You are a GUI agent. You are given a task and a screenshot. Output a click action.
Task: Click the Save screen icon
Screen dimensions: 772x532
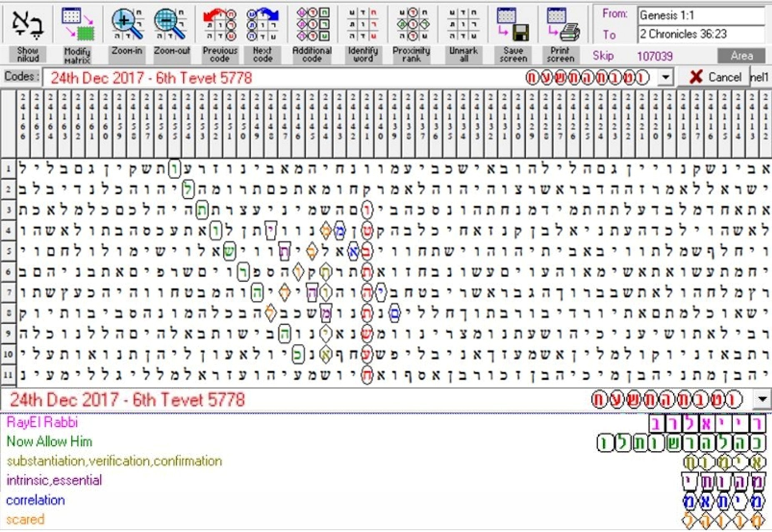coord(513,24)
